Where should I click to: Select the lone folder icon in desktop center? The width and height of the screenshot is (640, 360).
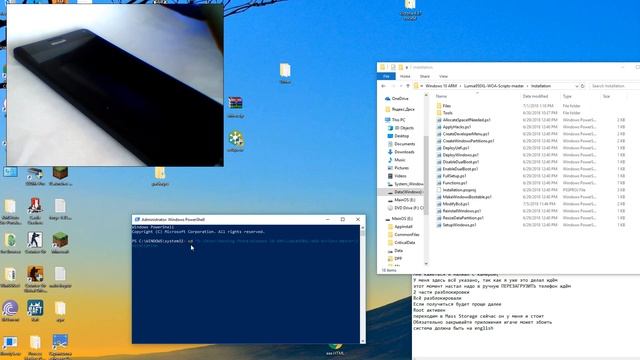[x=285, y=70]
